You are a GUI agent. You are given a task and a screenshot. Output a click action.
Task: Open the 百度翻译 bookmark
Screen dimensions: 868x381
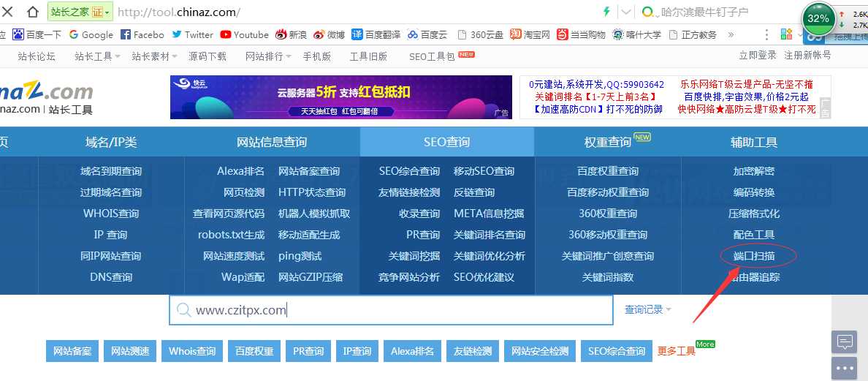(x=376, y=34)
